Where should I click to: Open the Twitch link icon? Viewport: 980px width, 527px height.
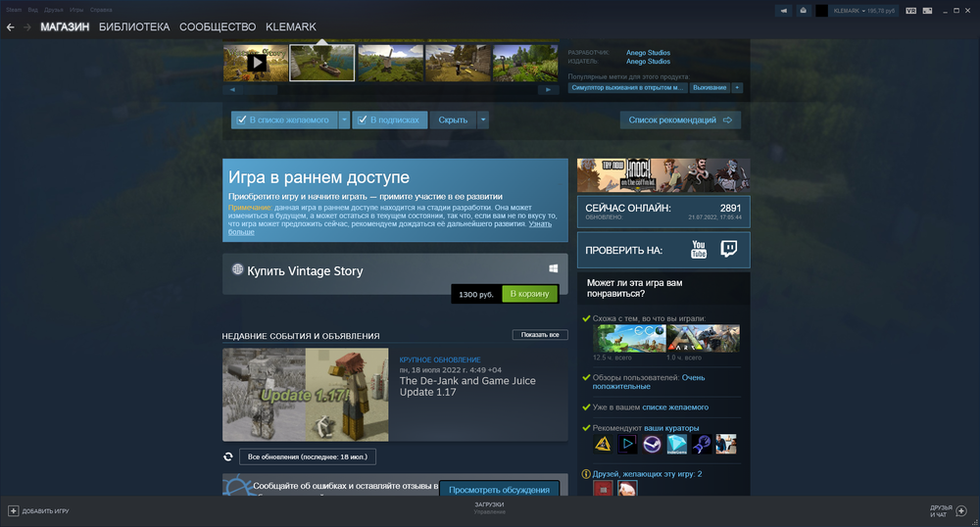pyautogui.click(x=728, y=250)
